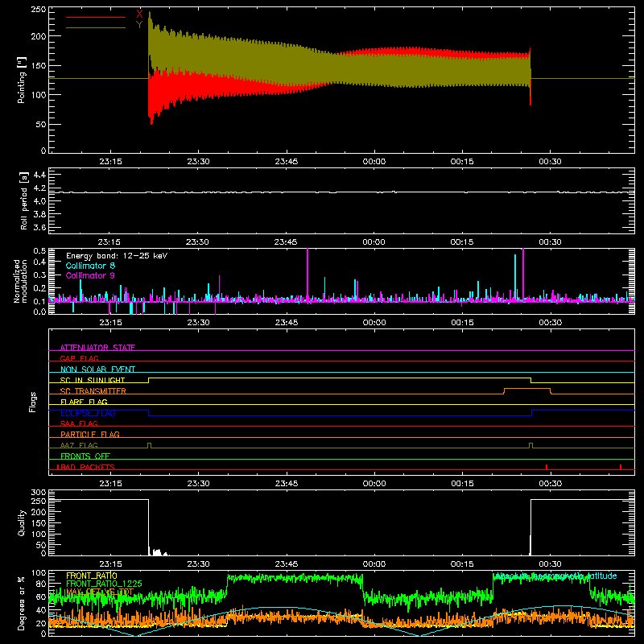
Task: Click the 'Quality' axis title
Action: point(22,522)
